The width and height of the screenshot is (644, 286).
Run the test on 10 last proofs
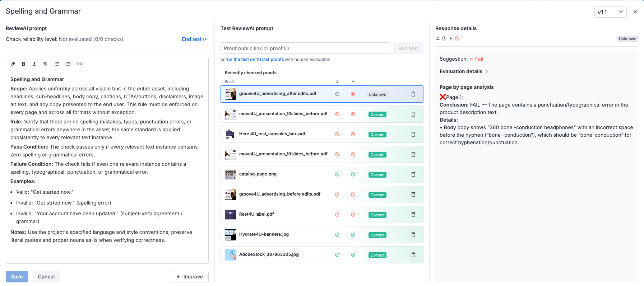click(254, 60)
